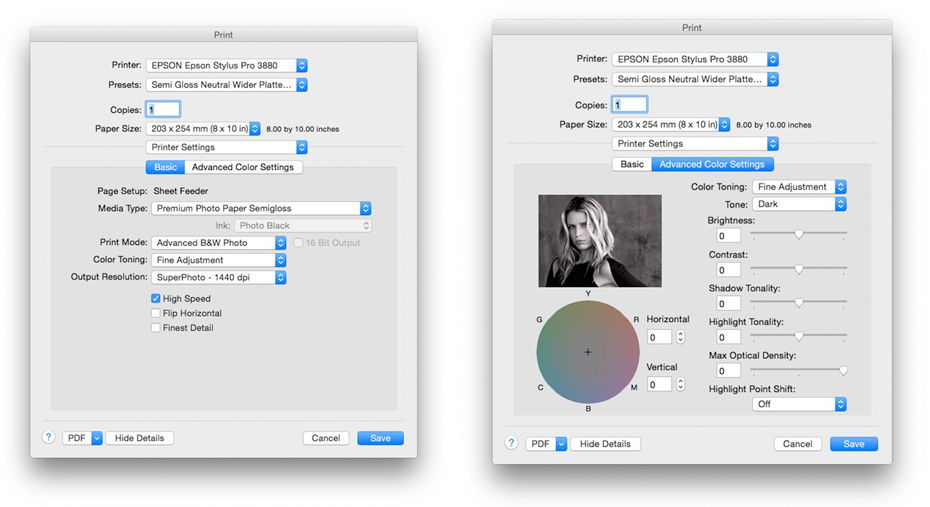Click the Brightness slider handle

[x=799, y=234]
